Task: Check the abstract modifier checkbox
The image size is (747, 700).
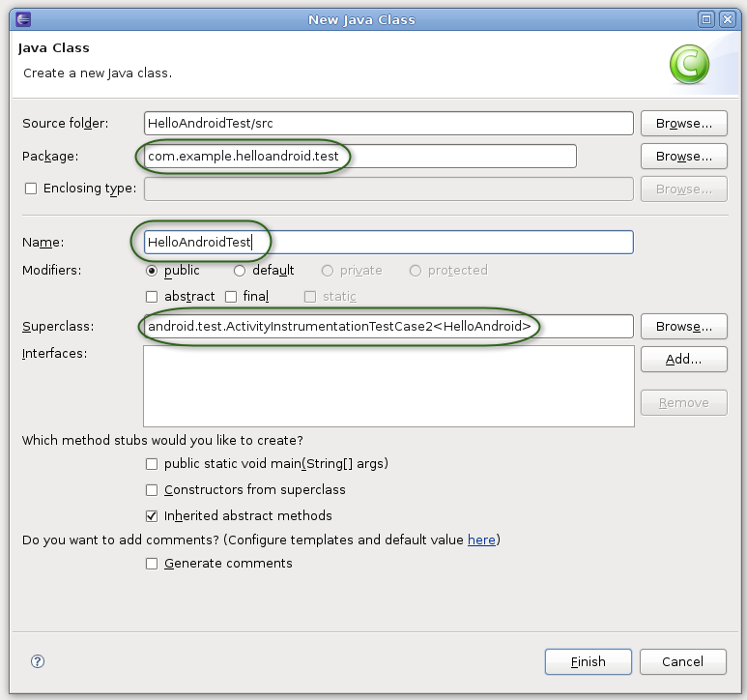Action: point(152,297)
